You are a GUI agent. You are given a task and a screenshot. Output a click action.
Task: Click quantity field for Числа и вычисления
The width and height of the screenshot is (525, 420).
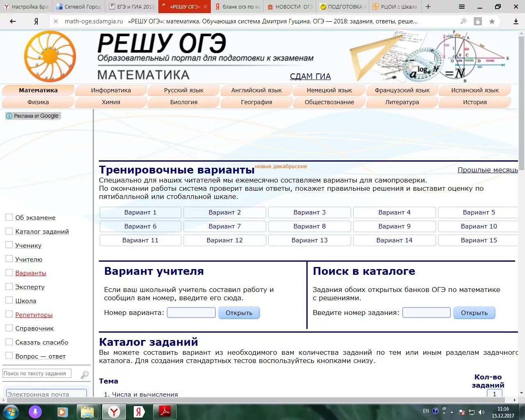[494, 393]
